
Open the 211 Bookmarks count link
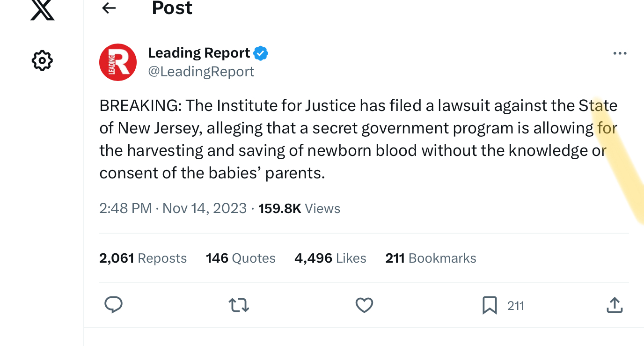431,258
